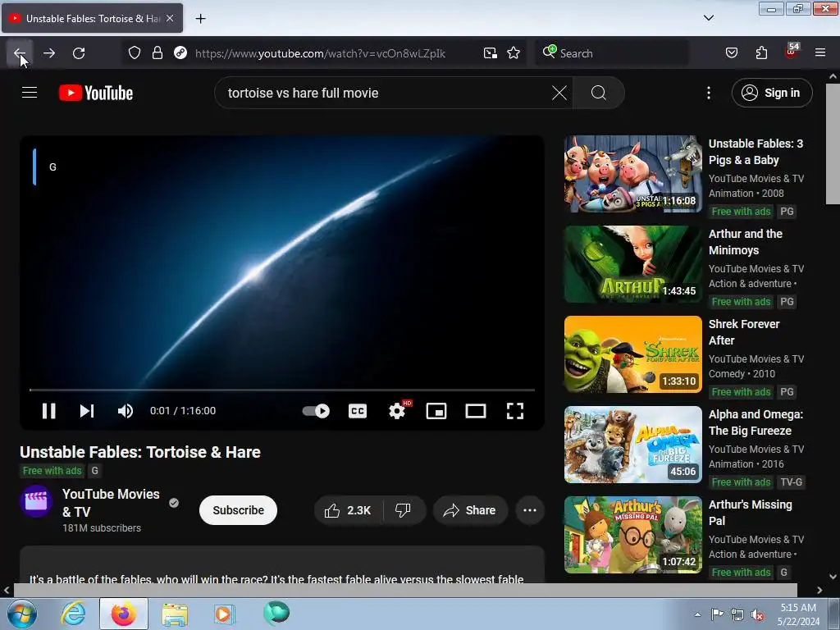The image size is (840, 630).
Task: Show hidden system tray icons
Action: point(697,614)
